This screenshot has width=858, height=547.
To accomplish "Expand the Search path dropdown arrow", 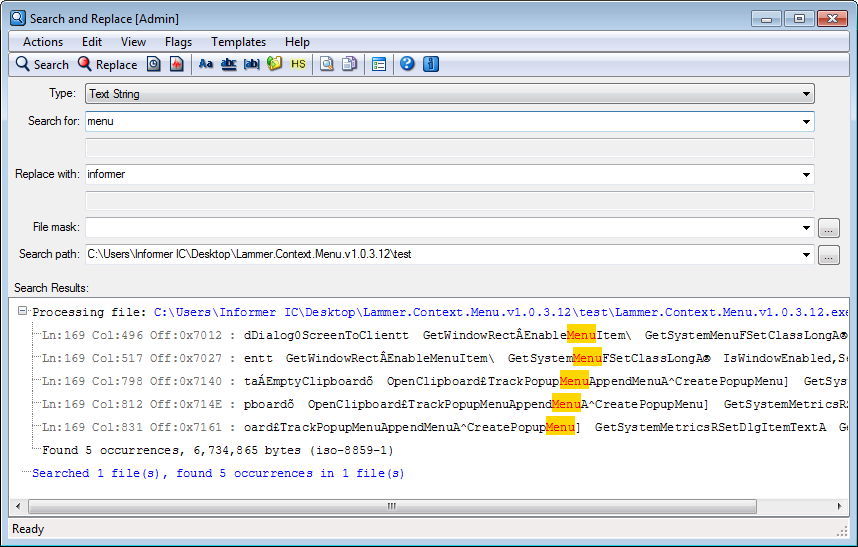I will pos(806,254).
